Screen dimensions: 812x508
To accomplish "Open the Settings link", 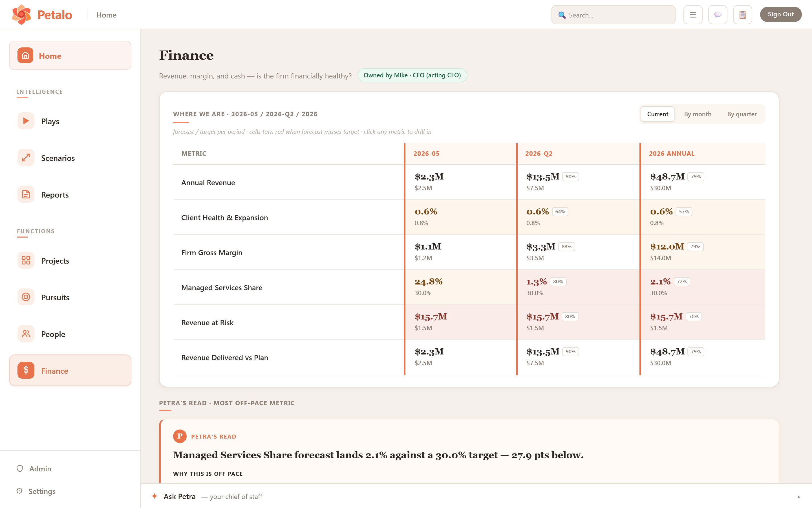I will [42, 491].
